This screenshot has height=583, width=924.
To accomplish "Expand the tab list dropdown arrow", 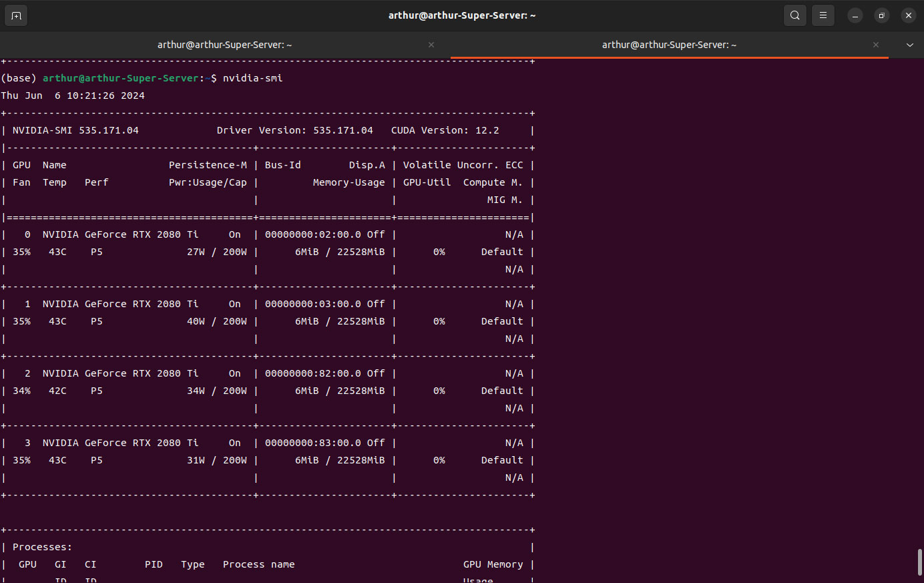I will (909, 45).
